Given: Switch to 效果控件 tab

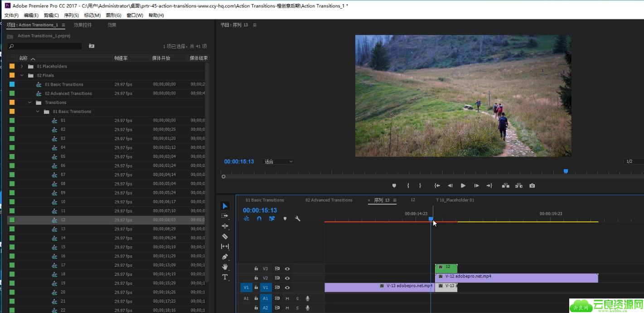Looking at the screenshot, I should [x=83, y=25].
